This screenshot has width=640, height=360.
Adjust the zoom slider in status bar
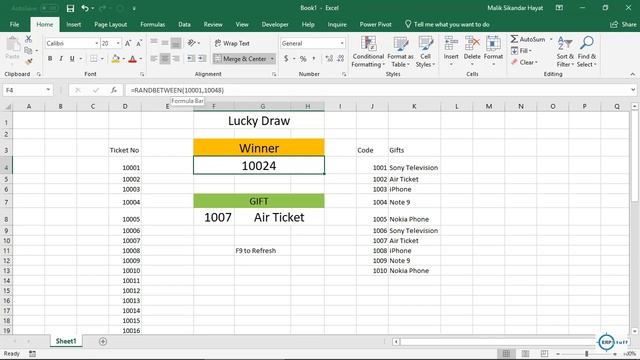tap(587, 353)
